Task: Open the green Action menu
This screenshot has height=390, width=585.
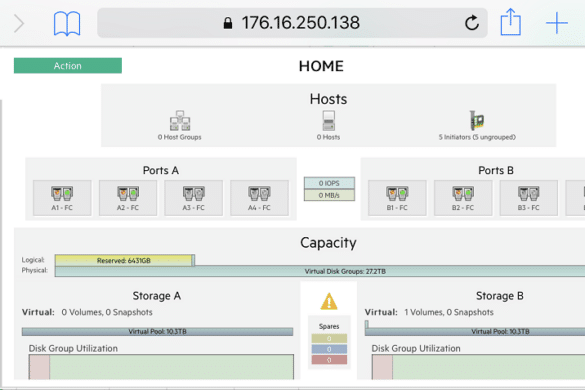Action: pyautogui.click(x=68, y=66)
